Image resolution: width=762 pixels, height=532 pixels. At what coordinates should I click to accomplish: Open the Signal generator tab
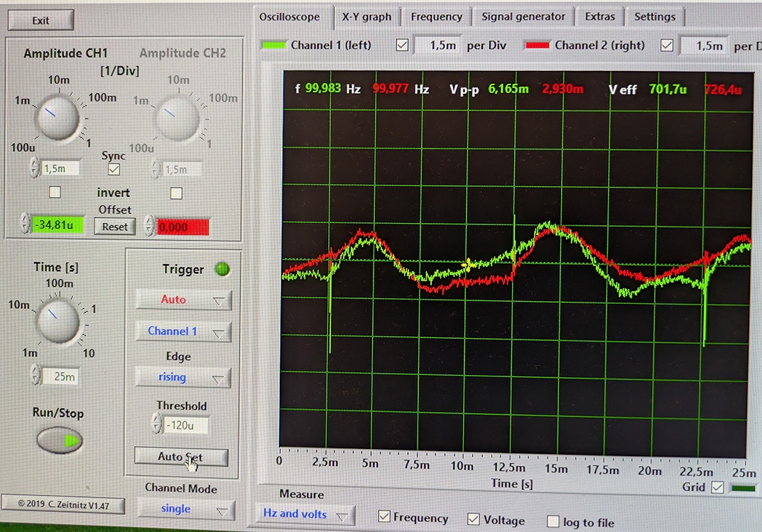523,17
